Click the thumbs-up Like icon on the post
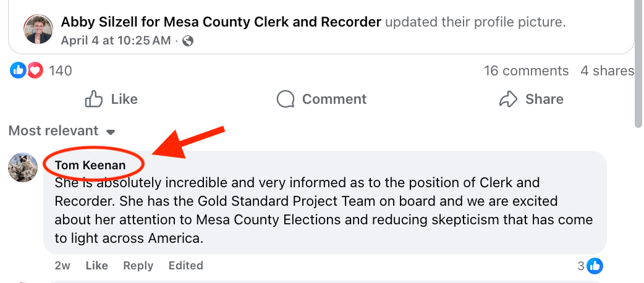644x283 pixels. [94, 99]
